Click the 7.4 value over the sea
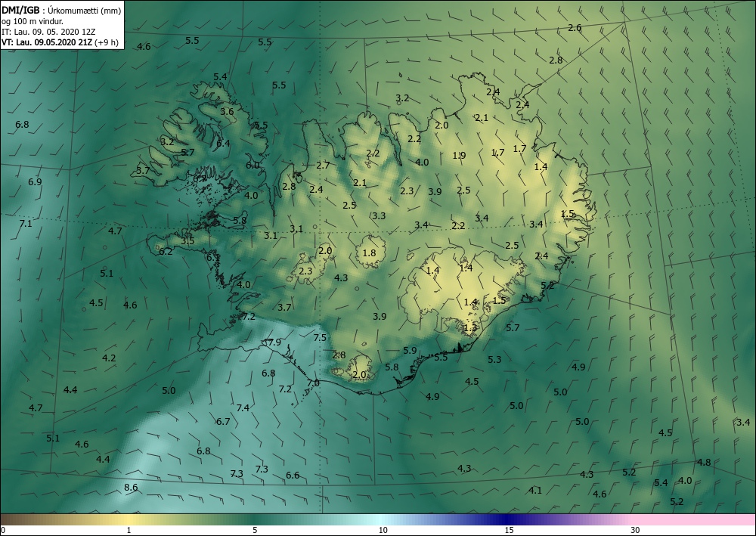This screenshot has width=756, height=536. [x=243, y=407]
